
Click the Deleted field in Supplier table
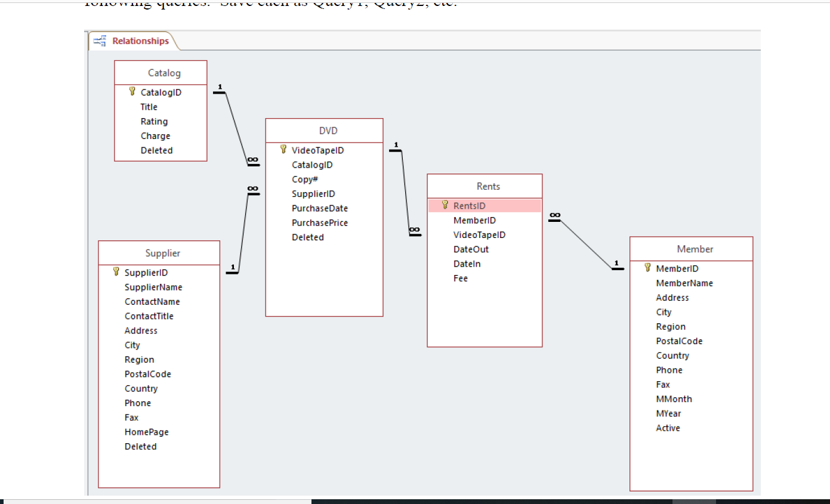coord(140,446)
